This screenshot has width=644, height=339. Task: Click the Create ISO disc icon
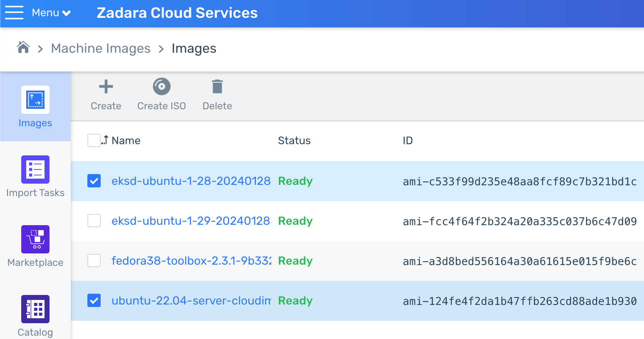pos(162,86)
